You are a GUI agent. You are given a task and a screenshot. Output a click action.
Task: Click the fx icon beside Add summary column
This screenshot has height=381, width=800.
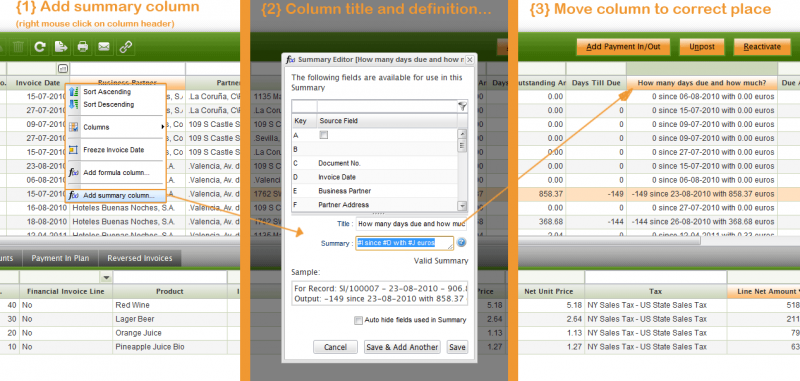click(x=73, y=195)
